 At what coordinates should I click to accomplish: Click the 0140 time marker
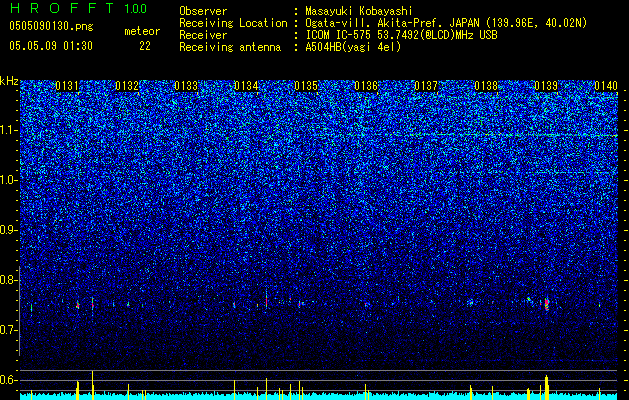pyautogui.click(x=606, y=86)
